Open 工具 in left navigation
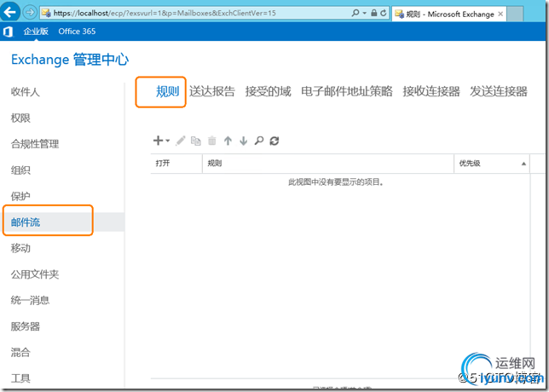Image resolution: width=549 pixels, height=392 pixels. pyautogui.click(x=20, y=378)
